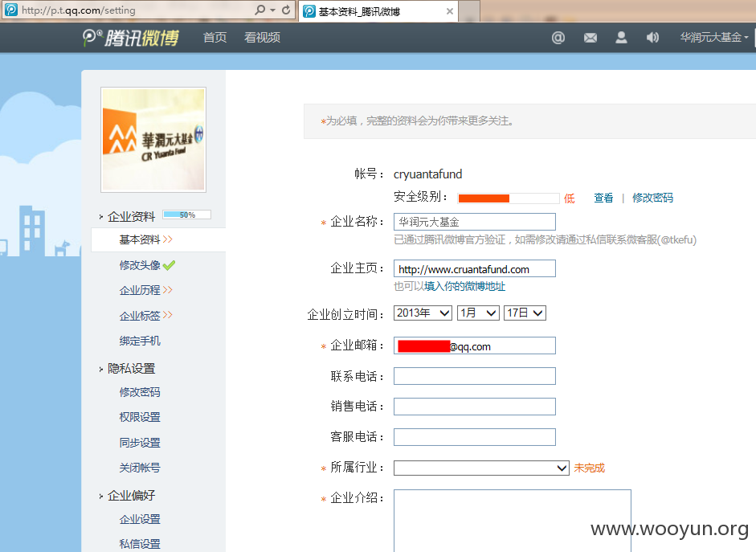This screenshot has height=552, width=756.
Task: Click the 50% profile completion bar
Action: tap(187, 215)
